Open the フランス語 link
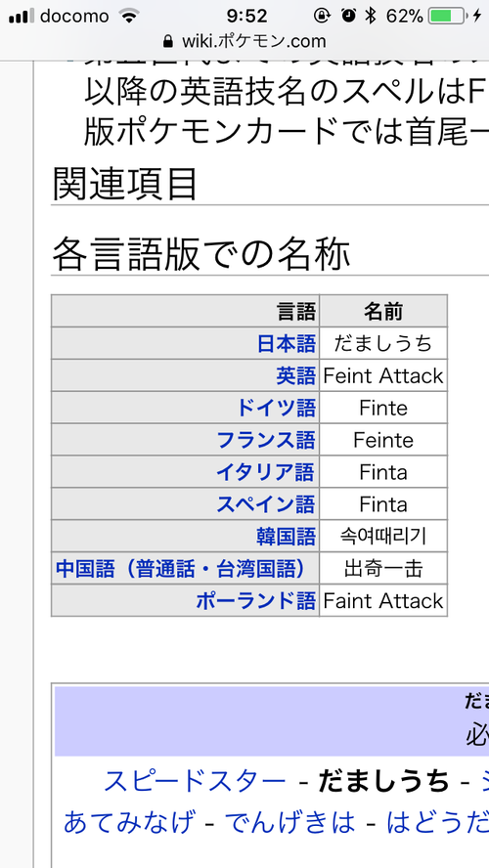The image size is (489, 868). coord(266,440)
